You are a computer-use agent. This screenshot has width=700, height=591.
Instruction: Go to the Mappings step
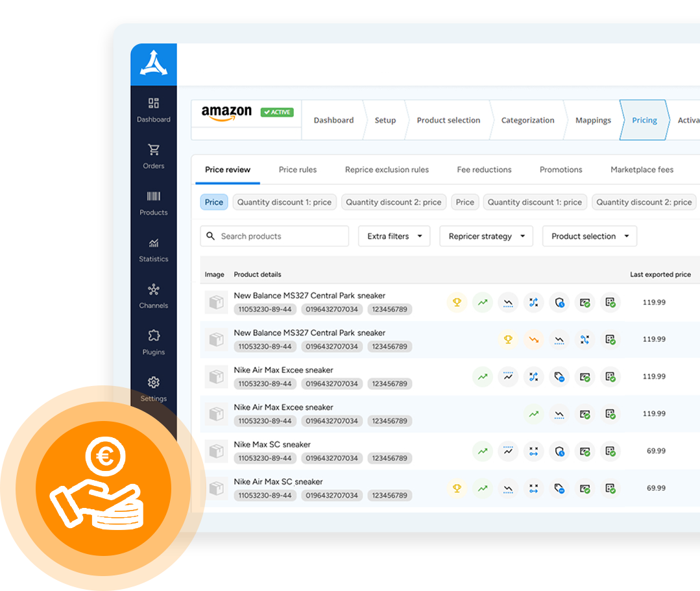(x=593, y=120)
